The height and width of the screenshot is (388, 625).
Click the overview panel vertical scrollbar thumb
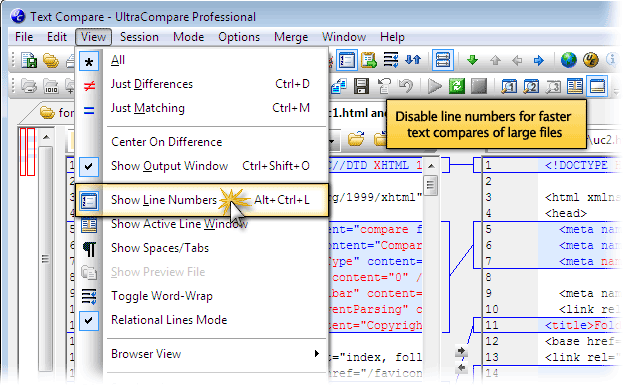point(45,259)
